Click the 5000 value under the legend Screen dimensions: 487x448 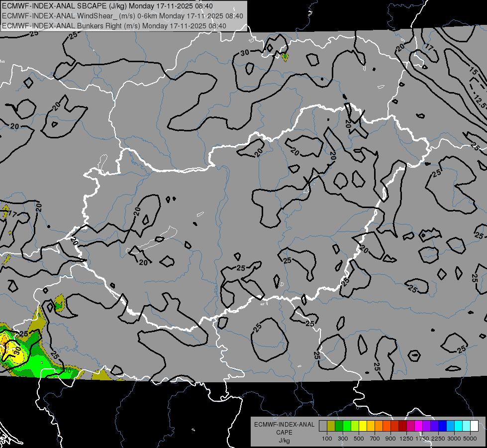coord(470,439)
